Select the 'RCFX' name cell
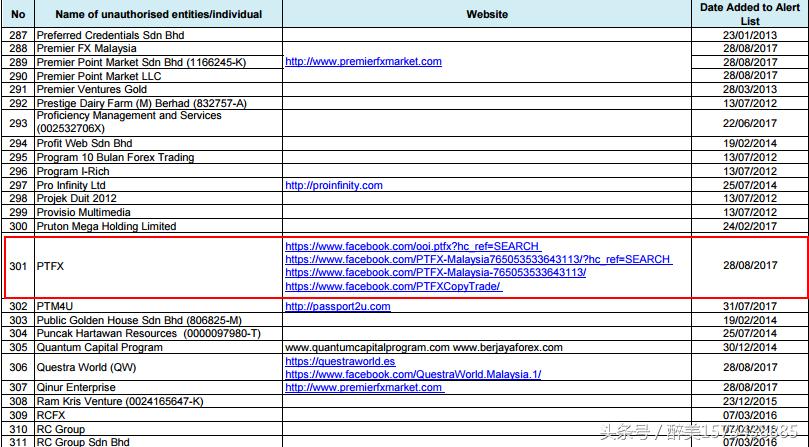Viewport: 809px width, 447px height. tap(158, 415)
